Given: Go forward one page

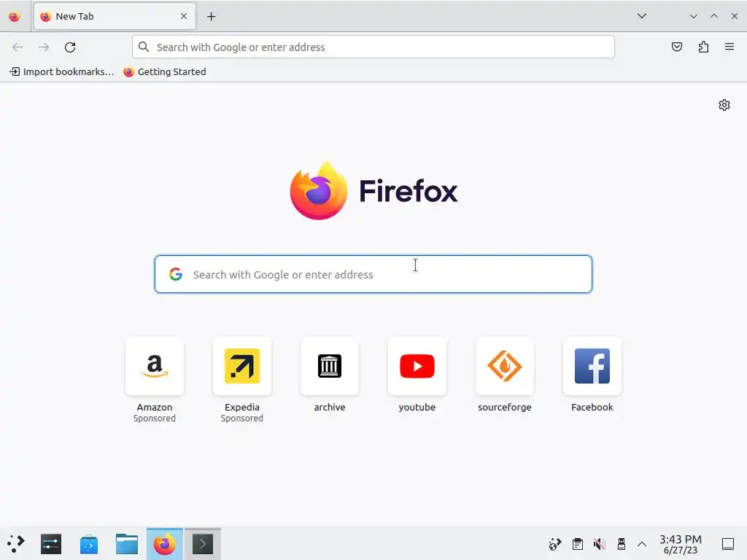Looking at the screenshot, I should coord(44,47).
